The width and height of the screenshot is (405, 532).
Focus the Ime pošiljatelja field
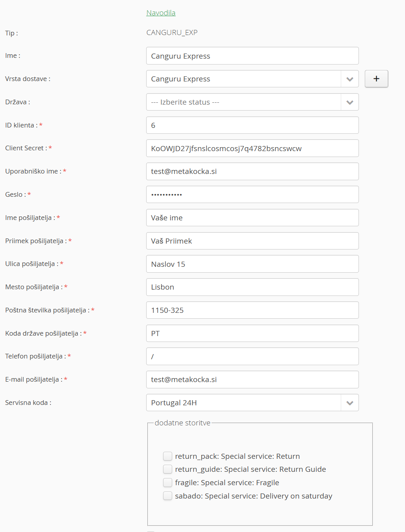252,218
